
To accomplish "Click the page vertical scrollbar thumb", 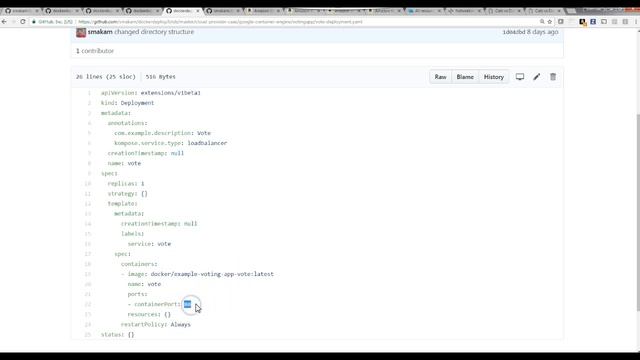I will (x=638, y=212).
